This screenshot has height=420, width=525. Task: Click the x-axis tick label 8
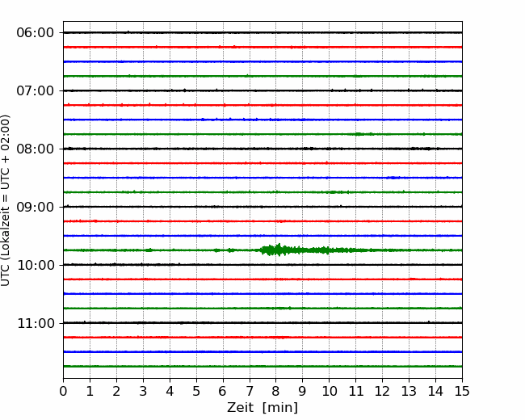point(276,391)
